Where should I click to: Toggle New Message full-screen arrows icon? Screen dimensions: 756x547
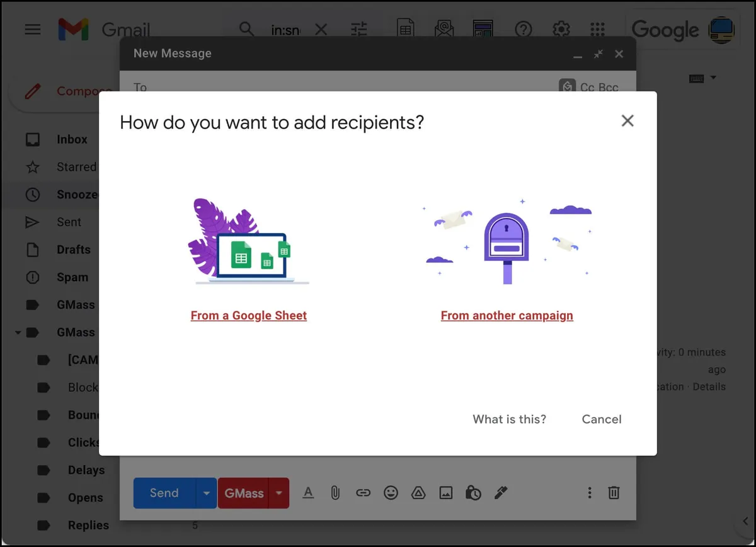pos(598,54)
